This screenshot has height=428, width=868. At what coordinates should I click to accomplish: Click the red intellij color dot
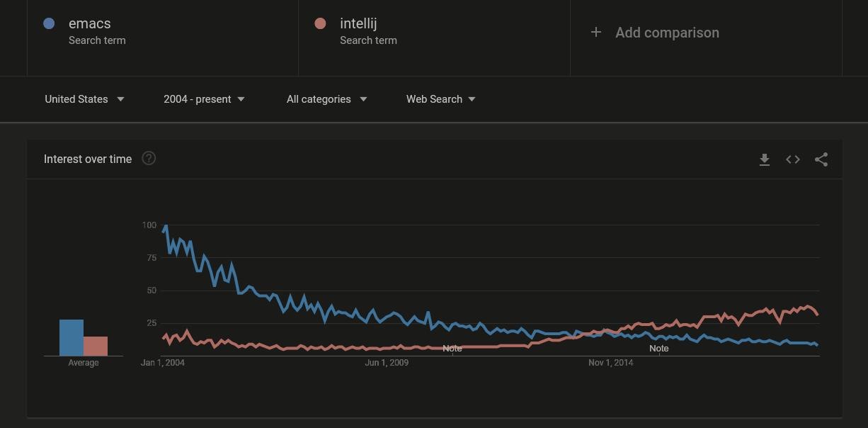pyautogui.click(x=320, y=23)
